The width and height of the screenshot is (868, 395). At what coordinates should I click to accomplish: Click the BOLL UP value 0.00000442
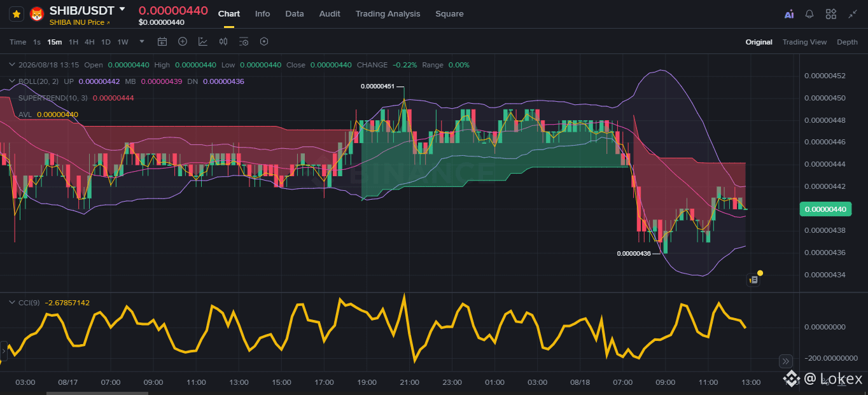pyautogui.click(x=99, y=81)
